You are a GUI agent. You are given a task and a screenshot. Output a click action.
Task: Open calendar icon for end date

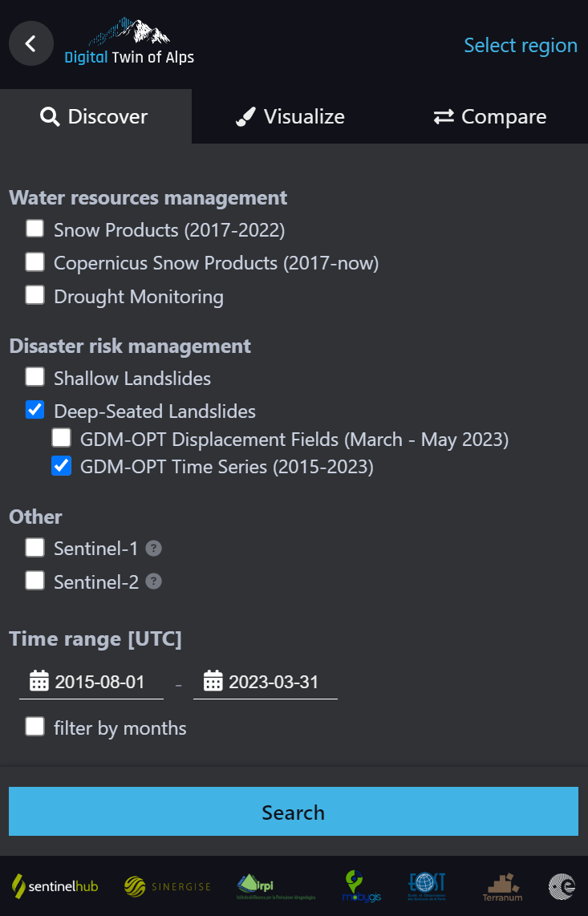(213, 681)
